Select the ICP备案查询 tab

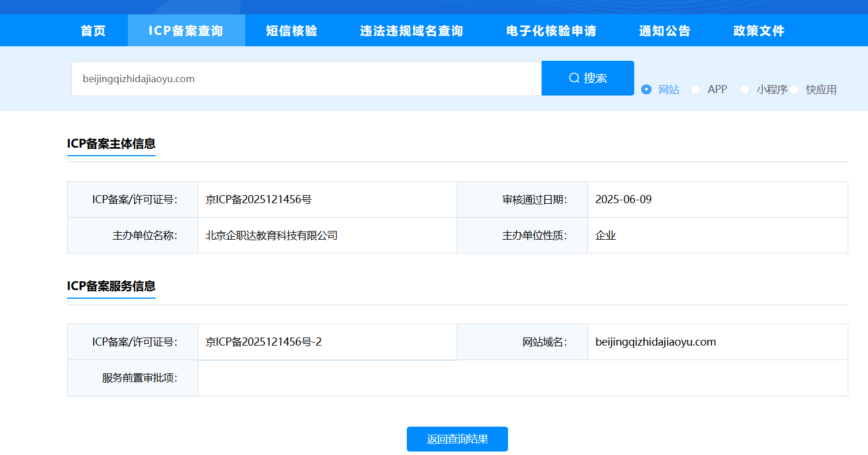186,31
